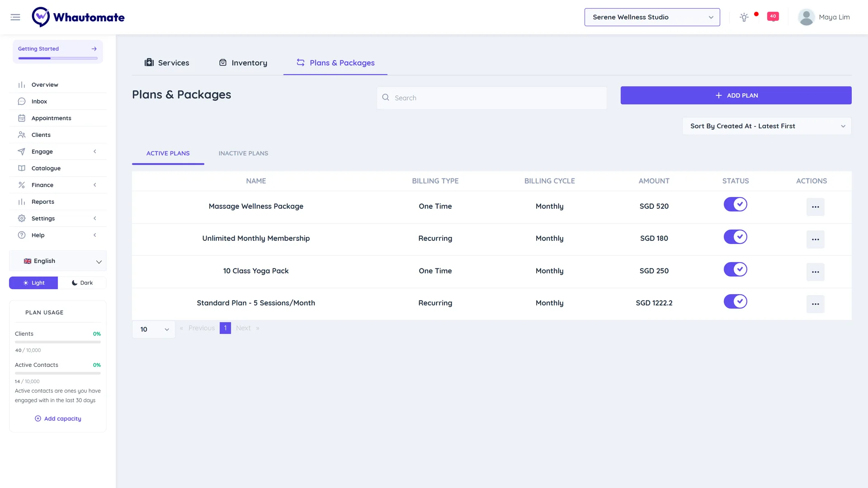Viewport: 868px width, 488px height.
Task: Select Plans & Packages tab
Action: [x=335, y=63]
